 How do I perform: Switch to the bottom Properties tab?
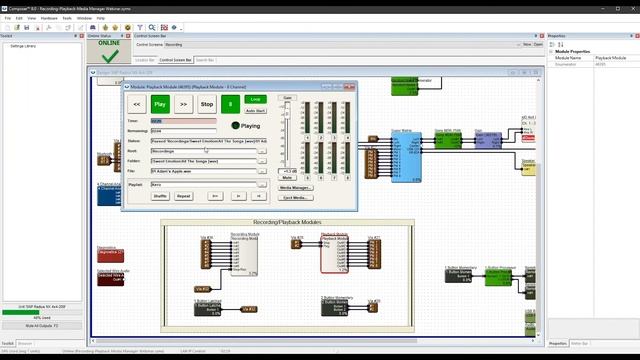(x=558, y=343)
